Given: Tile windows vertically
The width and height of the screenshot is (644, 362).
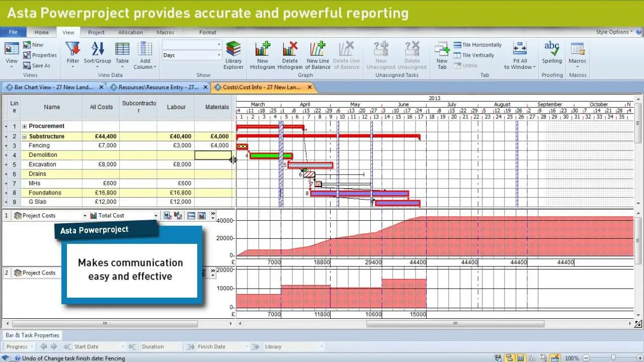Looking at the screenshot, I should pyautogui.click(x=474, y=55).
